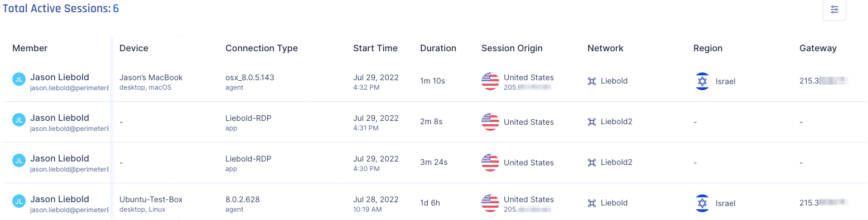Click the Connection Type column header
This screenshot has height=220, width=868.
tap(262, 48)
